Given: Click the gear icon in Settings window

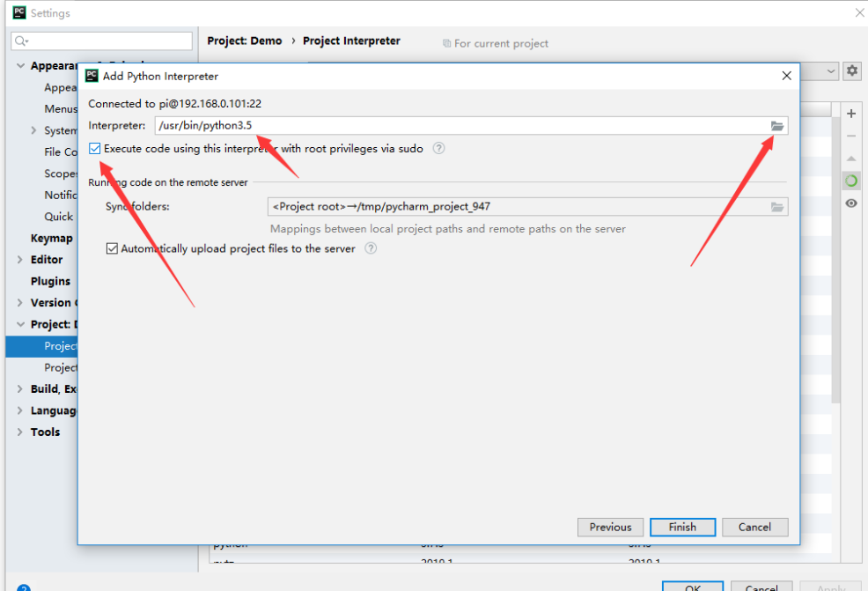Looking at the screenshot, I should pyautogui.click(x=852, y=70).
